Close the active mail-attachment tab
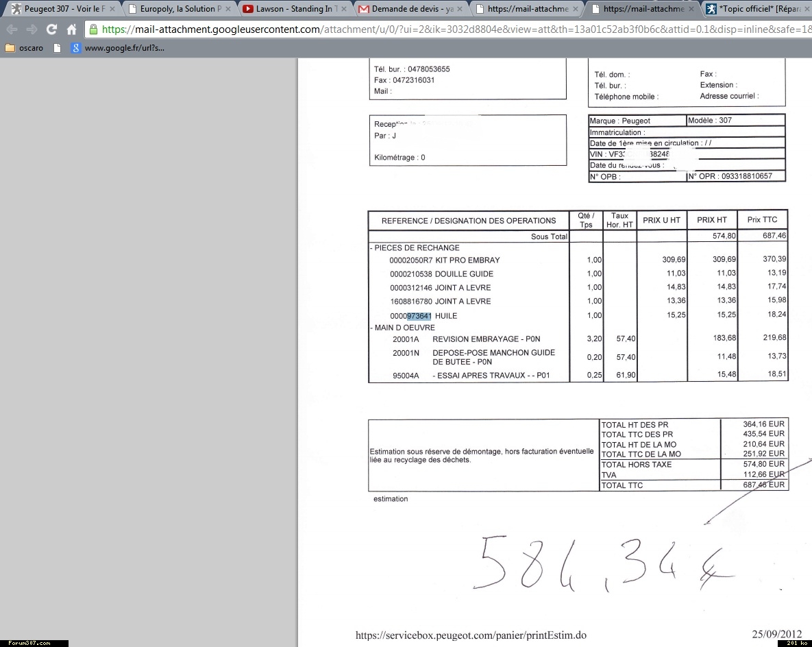The image size is (812, 647). point(691,9)
